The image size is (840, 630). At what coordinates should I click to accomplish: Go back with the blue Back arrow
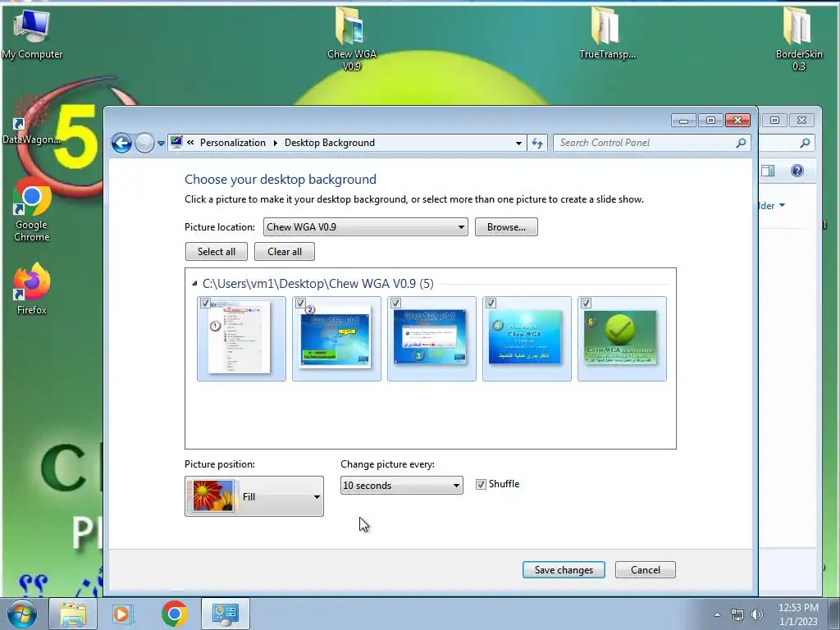point(121,143)
